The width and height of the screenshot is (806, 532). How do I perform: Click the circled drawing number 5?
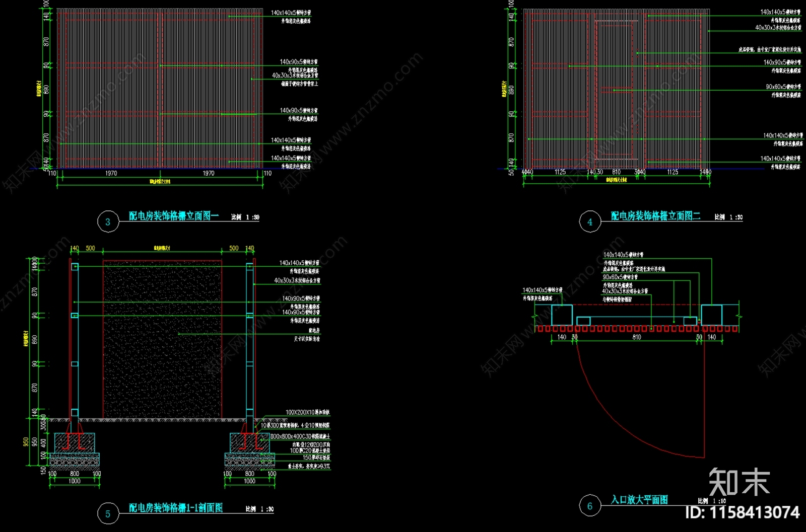pyautogui.click(x=108, y=514)
